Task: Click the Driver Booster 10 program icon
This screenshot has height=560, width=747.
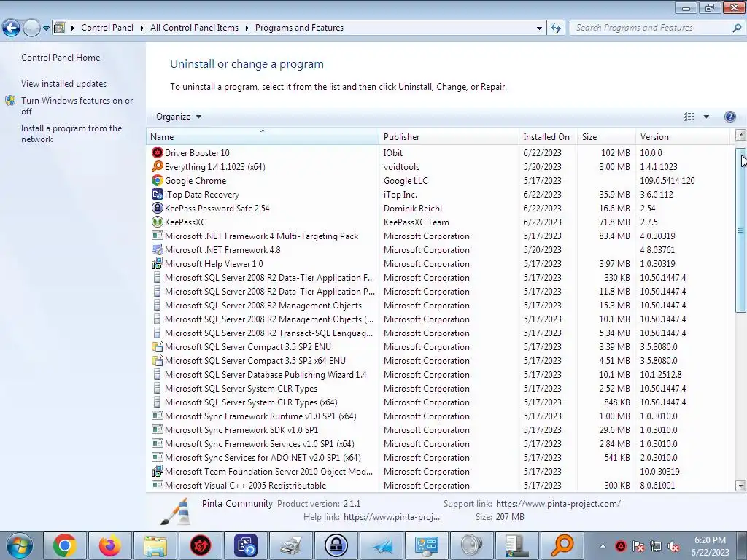Action: (x=158, y=153)
